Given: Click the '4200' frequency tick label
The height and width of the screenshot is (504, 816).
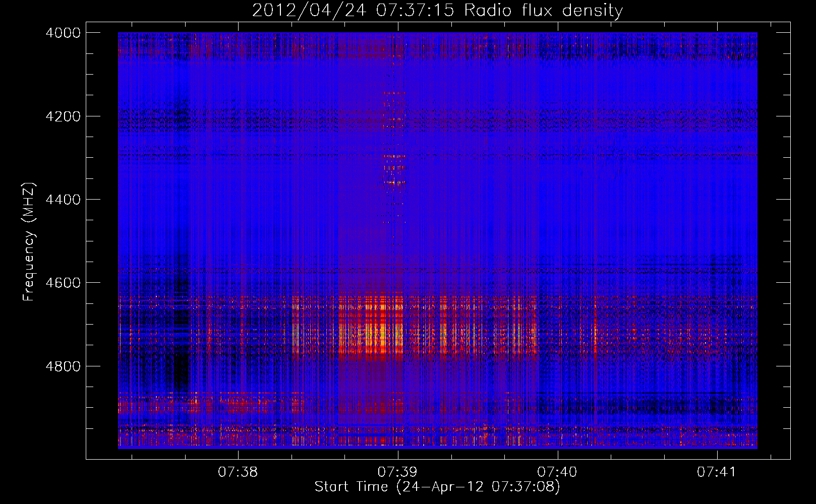Looking at the screenshot, I should 63,116.
